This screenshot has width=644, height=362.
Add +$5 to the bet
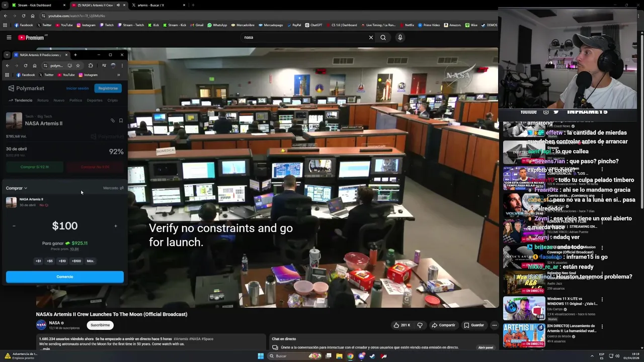(50, 261)
